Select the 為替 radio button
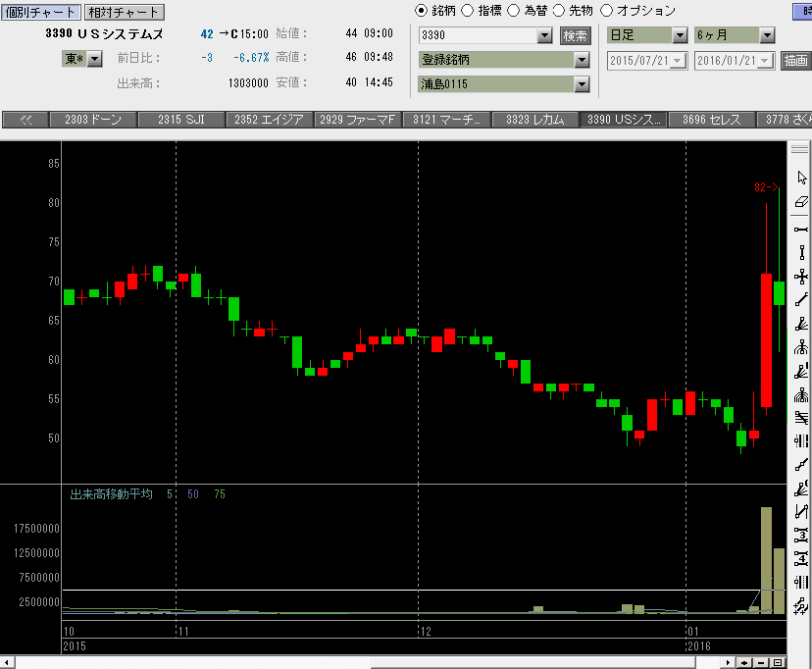The width and height of the screenshot is (812, 669). [513, 11]
